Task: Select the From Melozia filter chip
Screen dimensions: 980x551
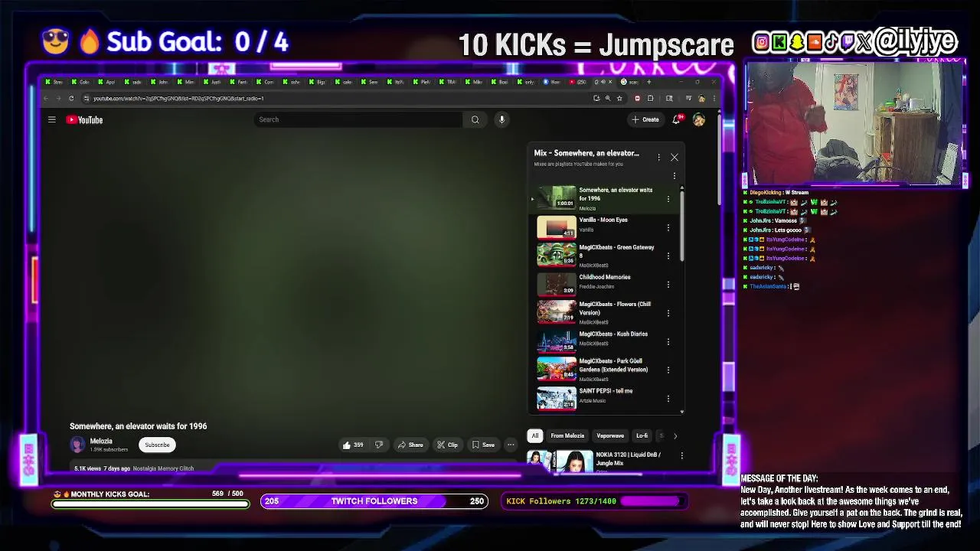Action: (x=567, y=435)
